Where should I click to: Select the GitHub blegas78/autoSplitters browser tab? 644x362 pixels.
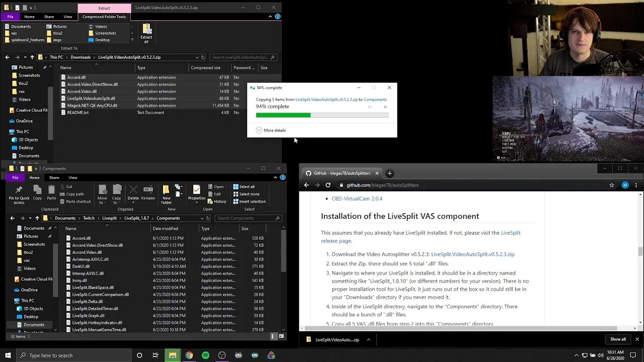point(342,173)
